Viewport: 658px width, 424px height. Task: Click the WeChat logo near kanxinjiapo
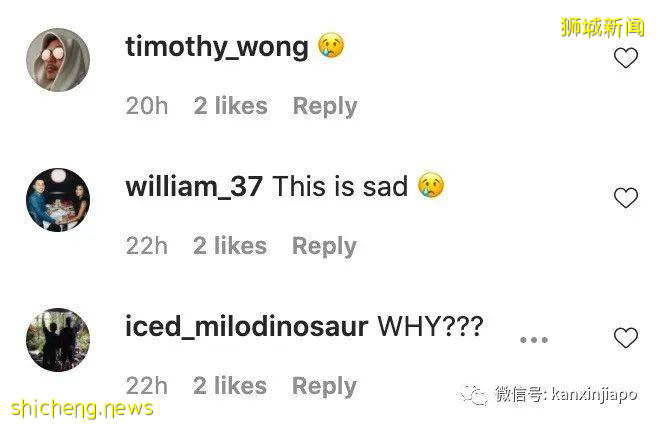[474, 395]
